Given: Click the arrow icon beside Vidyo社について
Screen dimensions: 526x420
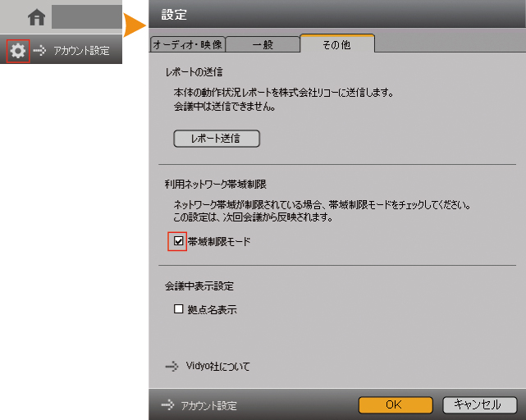Looking at the screenshot, I should coord(171,367).
